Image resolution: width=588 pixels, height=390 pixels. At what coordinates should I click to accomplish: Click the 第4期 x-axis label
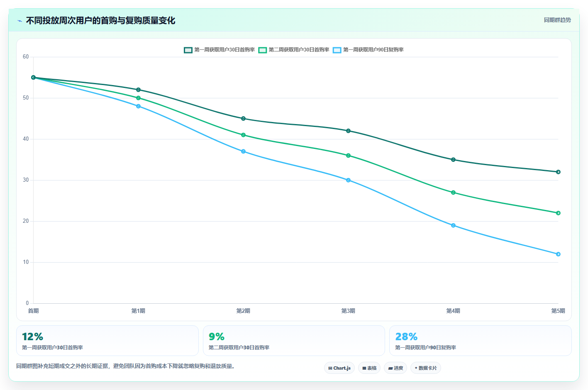coord(453,311)
